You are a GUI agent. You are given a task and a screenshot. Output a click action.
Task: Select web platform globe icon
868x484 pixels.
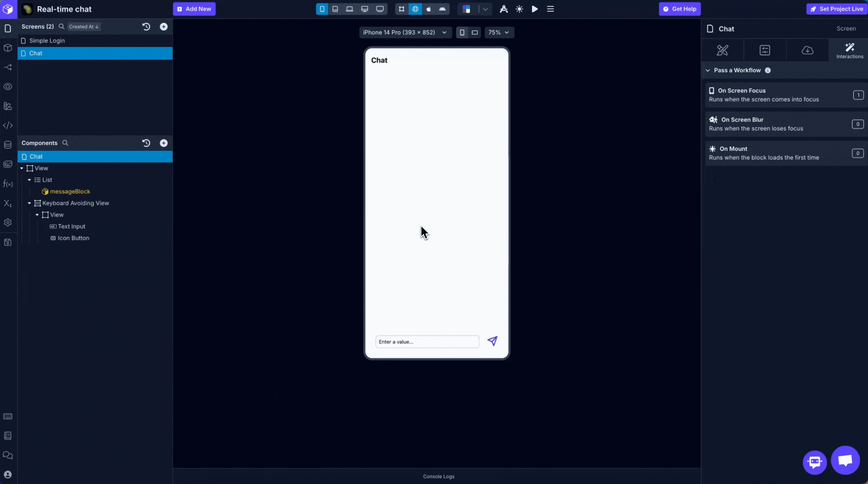[415, 9]
